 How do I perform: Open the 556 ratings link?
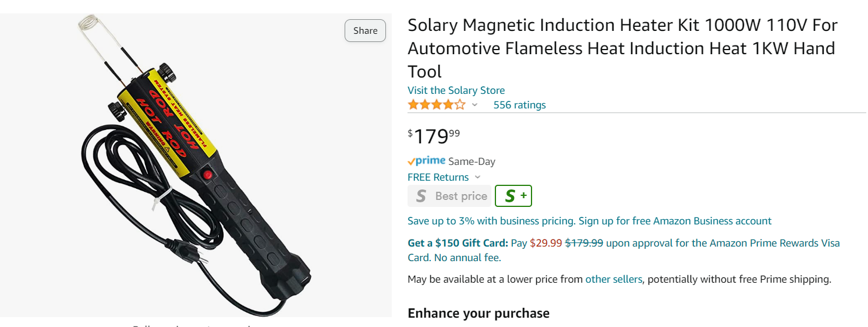click(519, 105)
